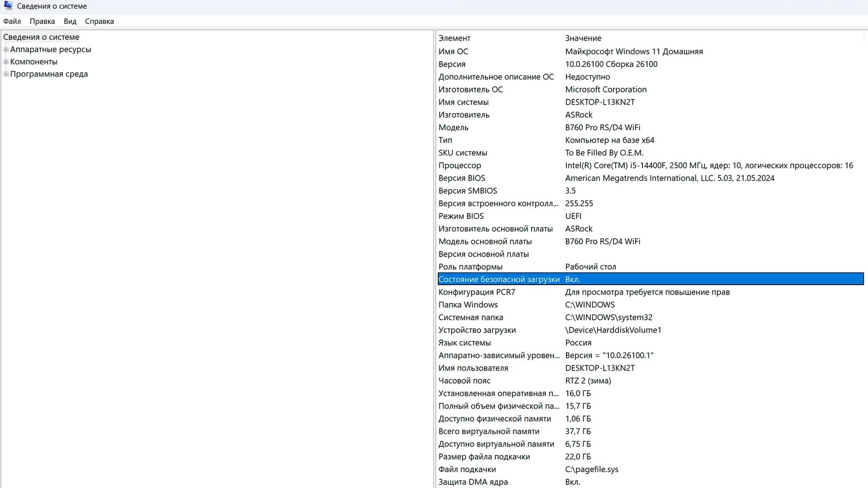This screenshot has width=868, height=488.
Task: Select the Режим BIOS row showing UEFI
Action: pos(497,216)
